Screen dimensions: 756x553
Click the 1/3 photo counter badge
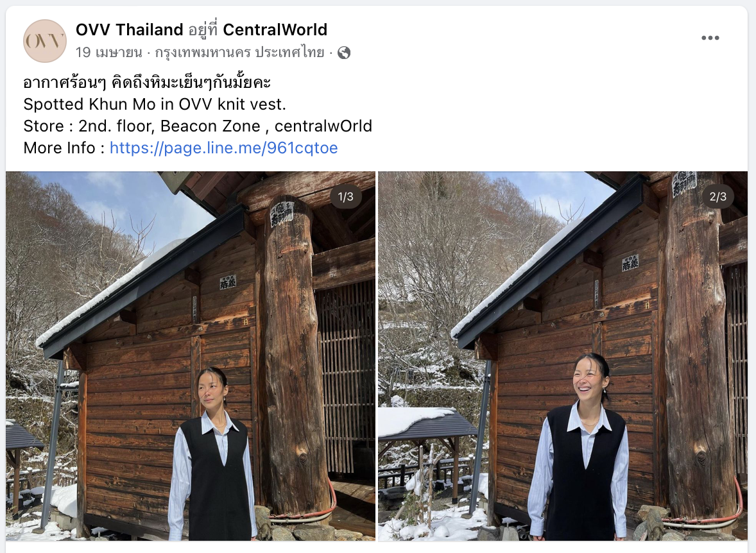[346, 197]
